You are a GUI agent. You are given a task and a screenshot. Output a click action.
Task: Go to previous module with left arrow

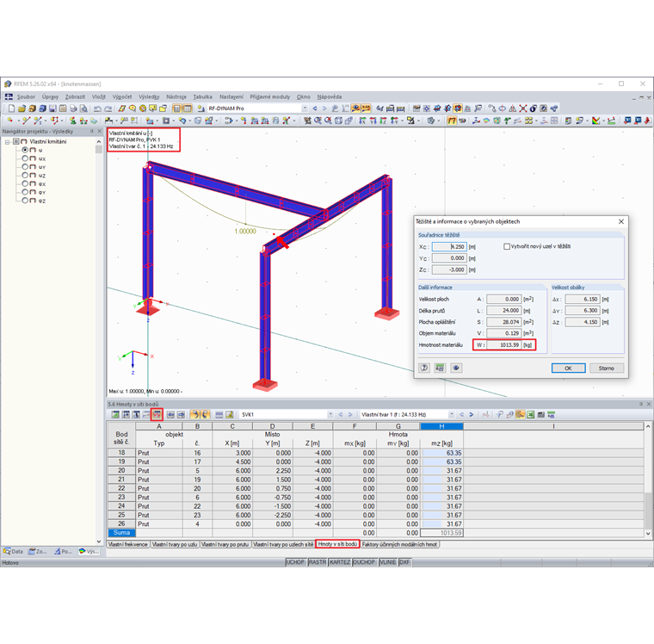tap(315, 108)
